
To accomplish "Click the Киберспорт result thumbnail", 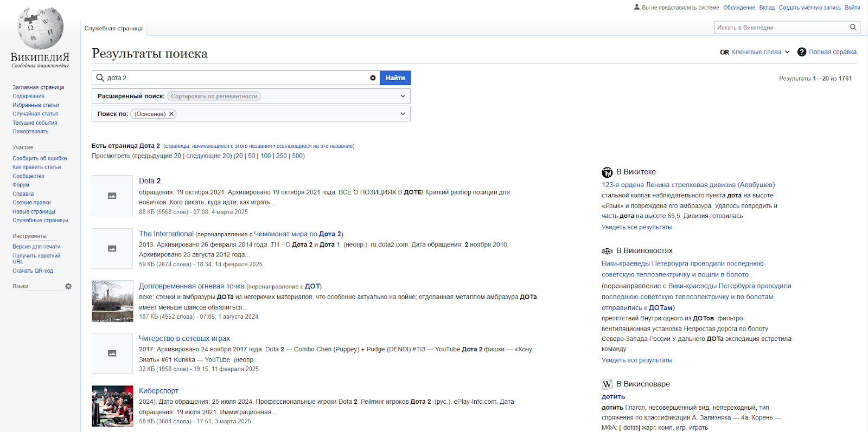I will (x=112, y=406).
